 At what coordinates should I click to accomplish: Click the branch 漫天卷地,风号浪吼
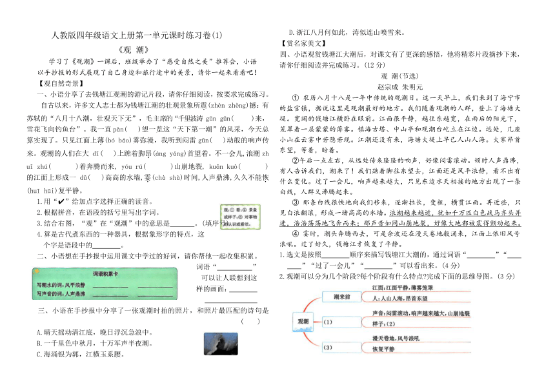click(396, 338)
